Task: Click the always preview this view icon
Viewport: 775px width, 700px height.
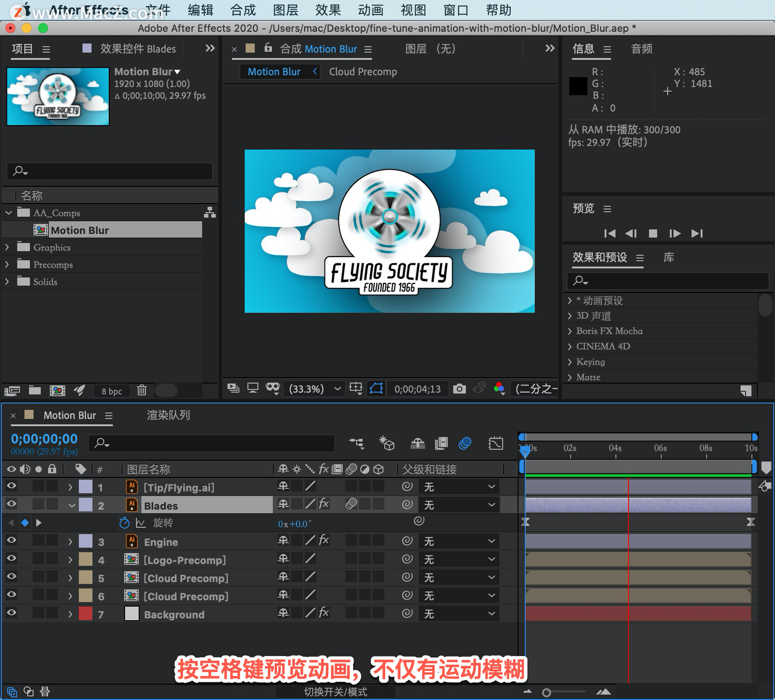Action: click(x=233, y=388)
